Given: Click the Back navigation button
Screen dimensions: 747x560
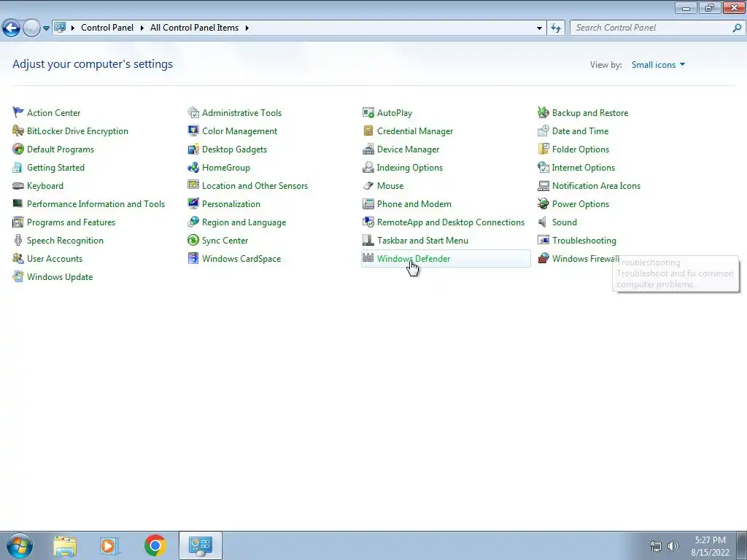Looking at the screenshot, I should pos(11,28).
